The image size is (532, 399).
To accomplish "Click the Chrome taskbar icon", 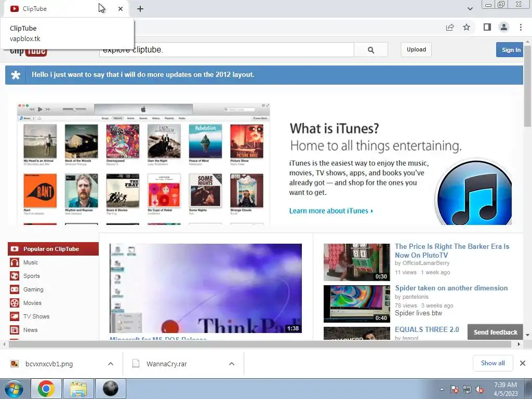I will [x=46, y=389].
